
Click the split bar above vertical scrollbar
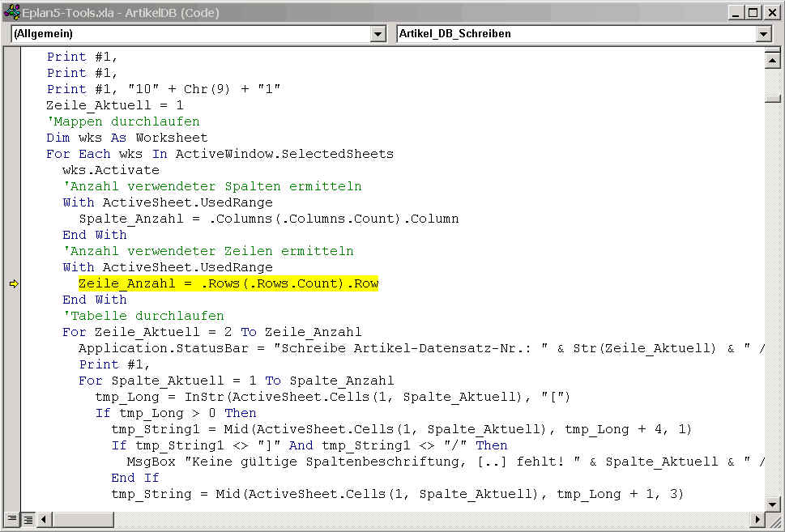[x=772, y=49]
